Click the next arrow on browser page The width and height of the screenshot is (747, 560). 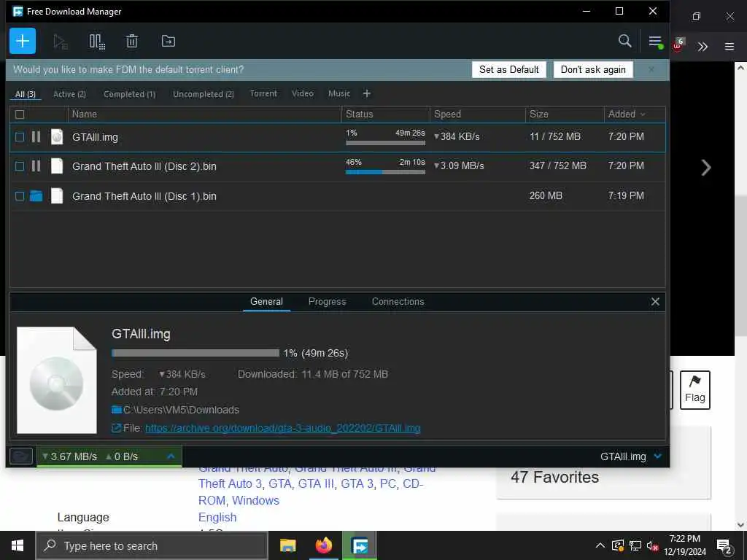706,168
